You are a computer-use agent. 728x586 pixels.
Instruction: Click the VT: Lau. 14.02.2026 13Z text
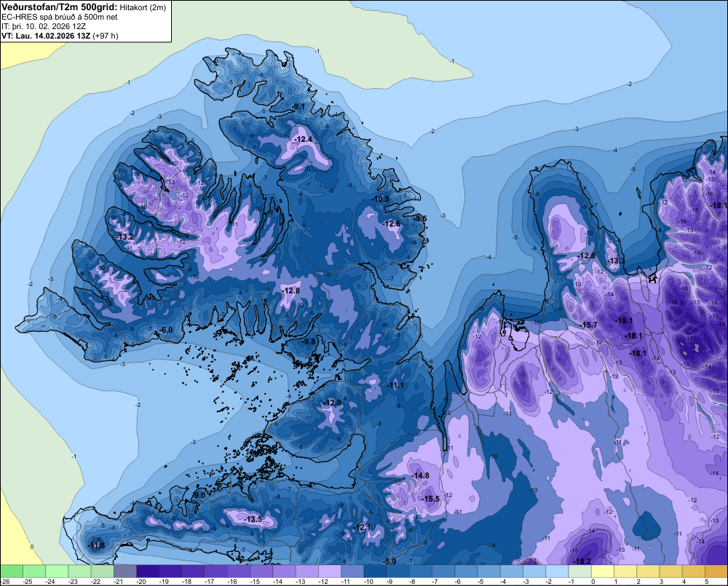point(47,36)
